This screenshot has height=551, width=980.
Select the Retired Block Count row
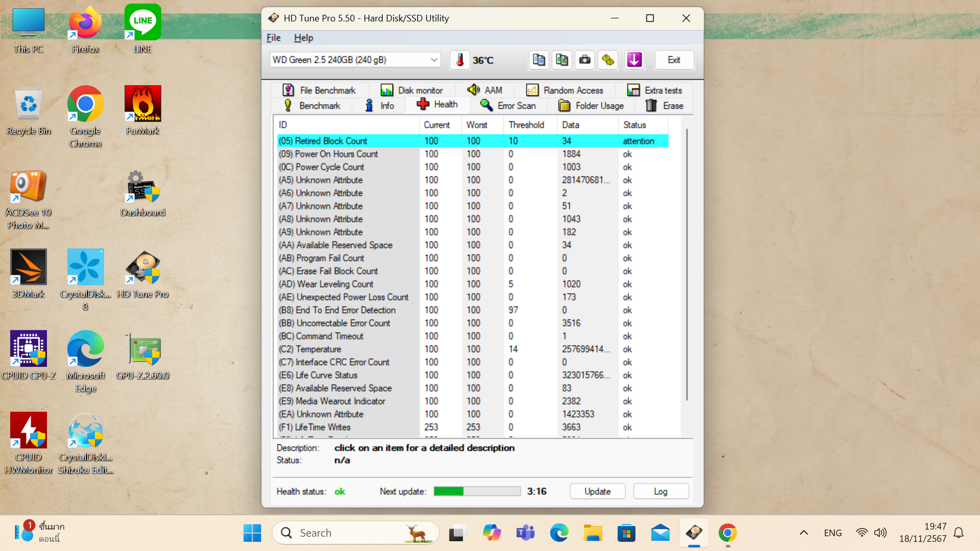473,141
